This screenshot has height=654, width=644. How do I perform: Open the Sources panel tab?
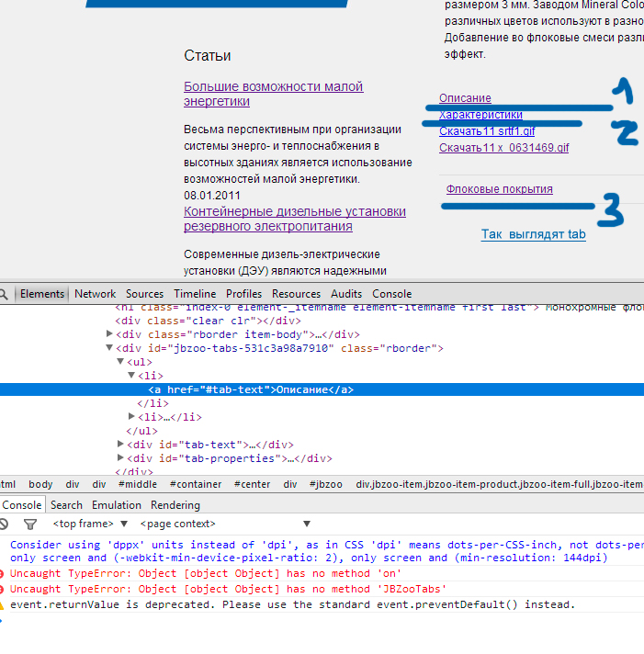144,294
